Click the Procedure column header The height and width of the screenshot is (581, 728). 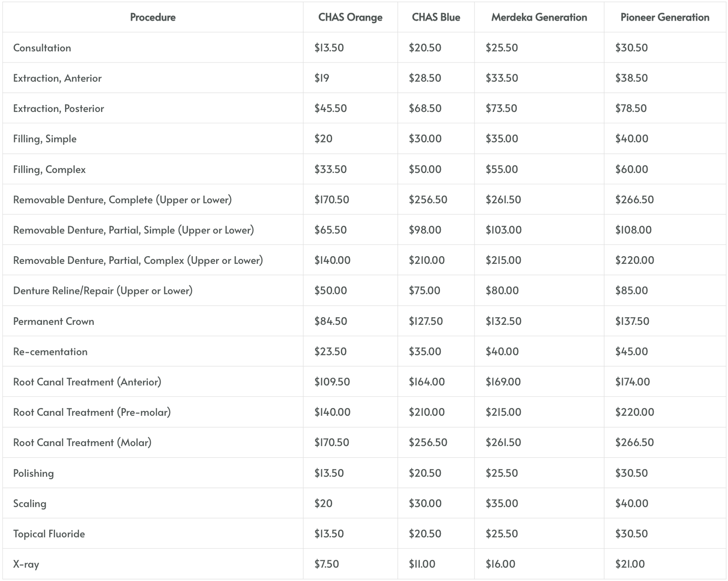pyautogui.click(x=152, y=17)
